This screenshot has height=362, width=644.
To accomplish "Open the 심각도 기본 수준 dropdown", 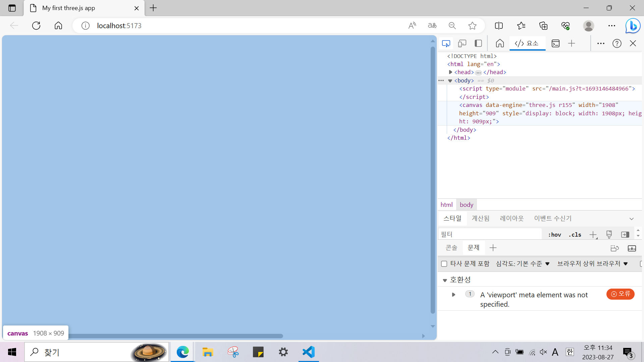I will point(523,264).
